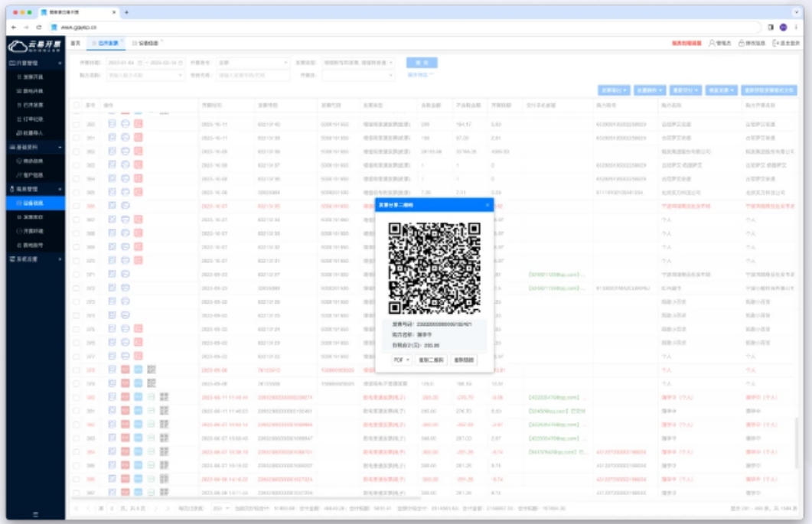Screen dimensions: 812x524
Task: Toggle the select-all checkbox in table header
Action: pos(76,105)
